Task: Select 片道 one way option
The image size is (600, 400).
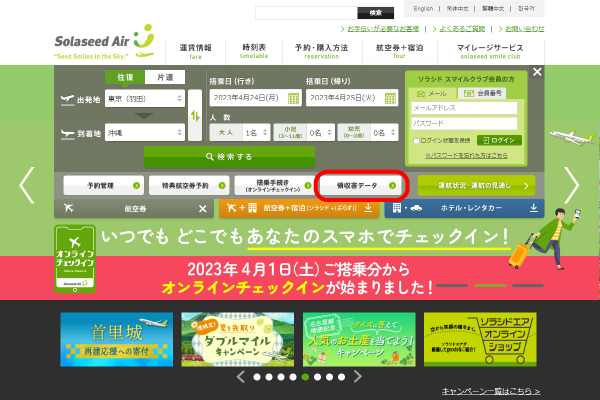Action: 165,77
